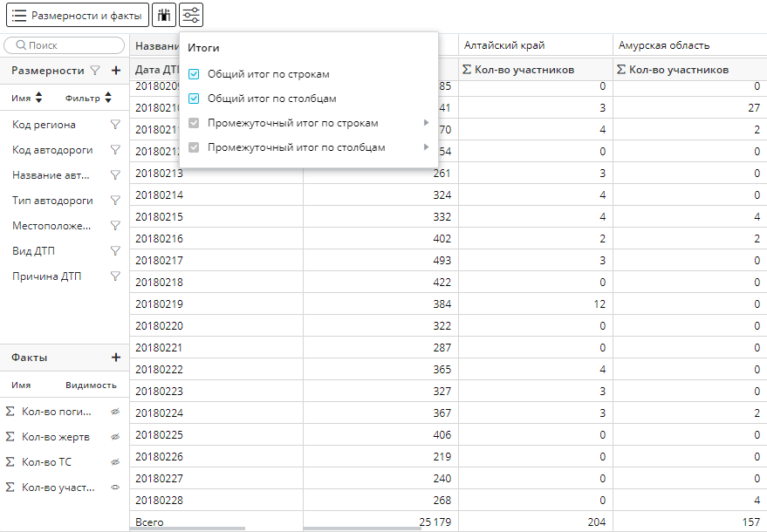The width and height of the screenshot is (767, 532).
Task: Click filter icon for Причина ДТП
Action: click(114, 276)
